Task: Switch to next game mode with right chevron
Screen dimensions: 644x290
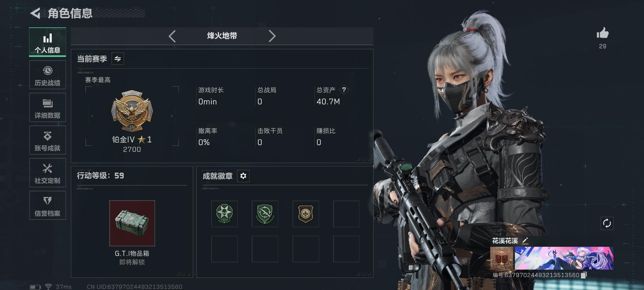Action: coord(272,36)
